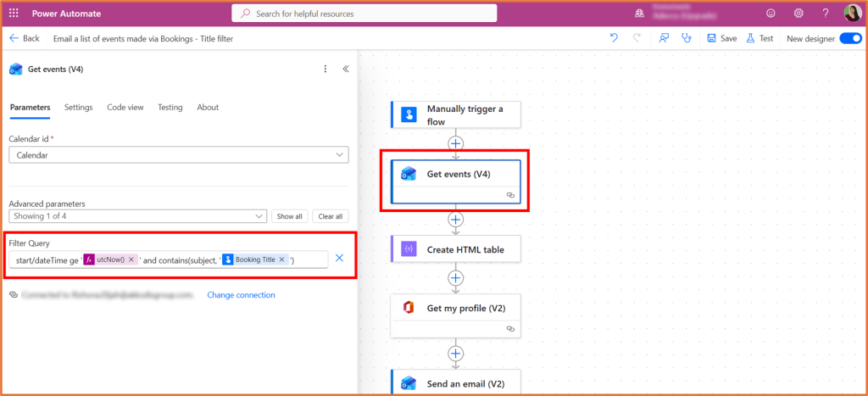Image resolution: width=868 pixels, height=396 pixels.
Task: Click inside the Filter Query field
Action: coord(169,259)
